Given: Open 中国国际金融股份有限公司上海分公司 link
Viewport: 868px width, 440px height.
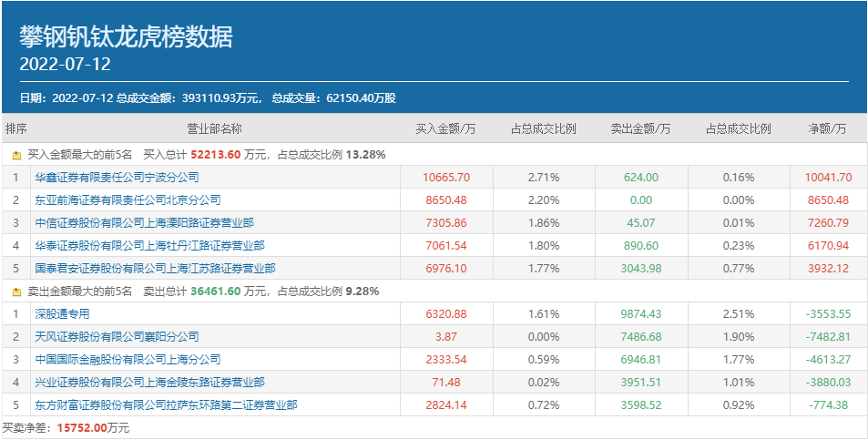Looking at the screenshot, I should 128,359.
